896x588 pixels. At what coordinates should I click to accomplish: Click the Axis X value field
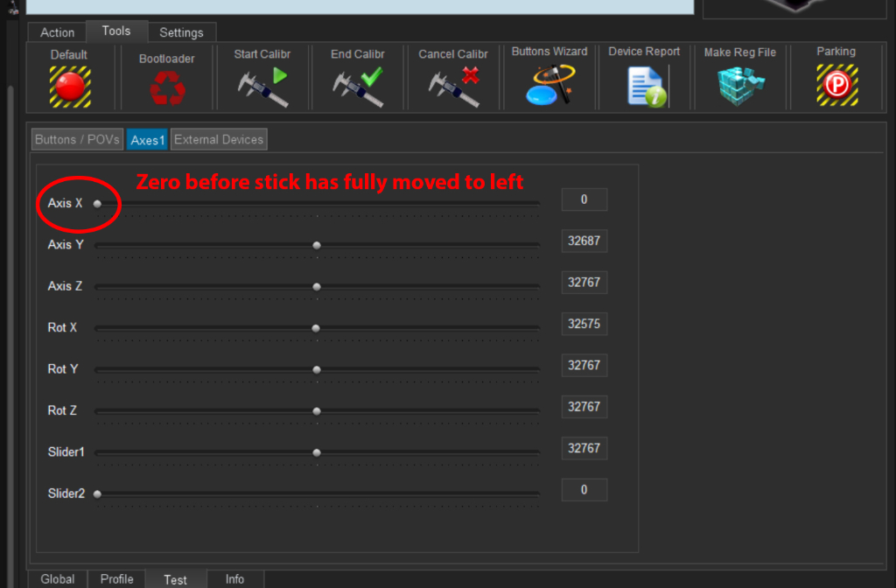tap(584, 199)
